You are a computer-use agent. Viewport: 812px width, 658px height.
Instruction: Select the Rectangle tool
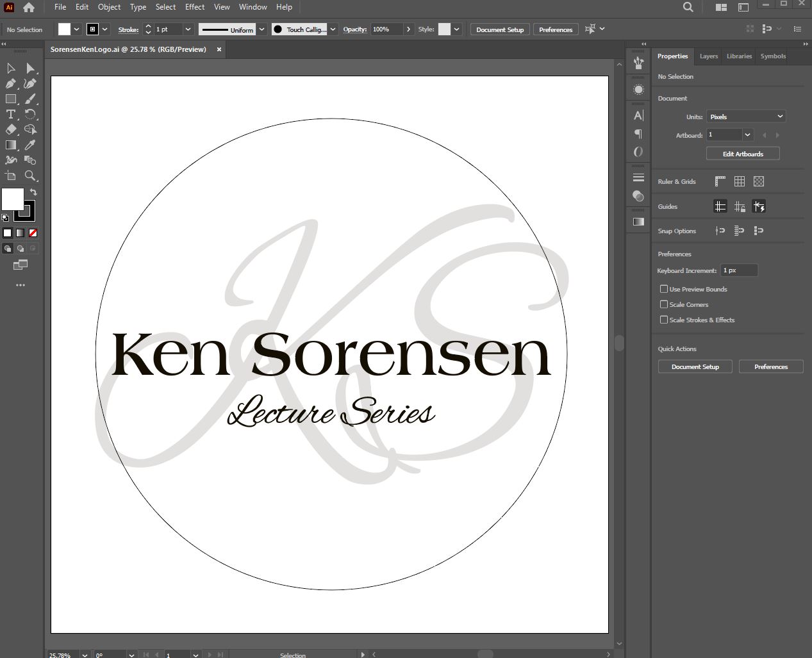[x=11, y=99]
